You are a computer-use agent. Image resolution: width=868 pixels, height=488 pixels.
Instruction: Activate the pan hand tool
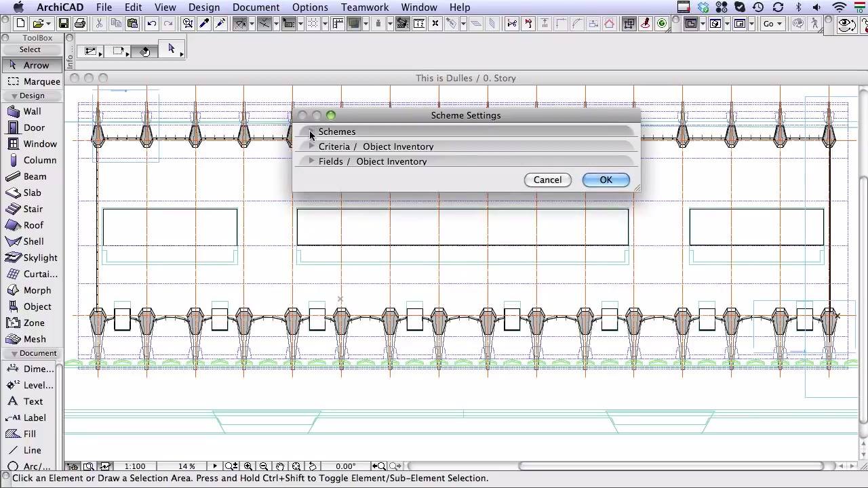280,466
